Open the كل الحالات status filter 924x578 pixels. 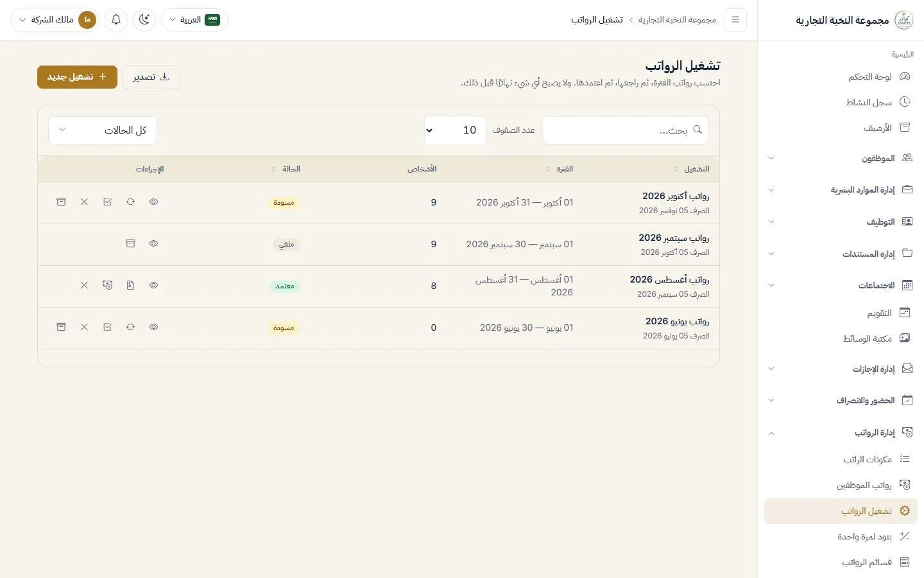[103, 130]
